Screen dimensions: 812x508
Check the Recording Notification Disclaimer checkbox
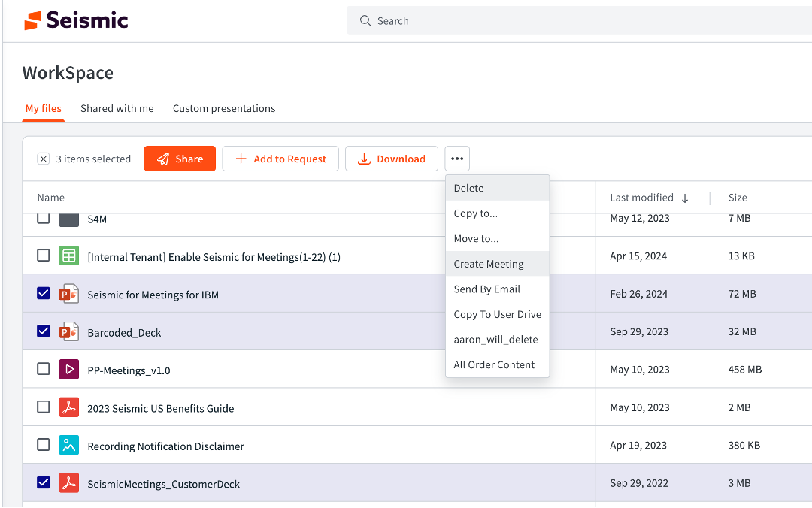point(44,444)
